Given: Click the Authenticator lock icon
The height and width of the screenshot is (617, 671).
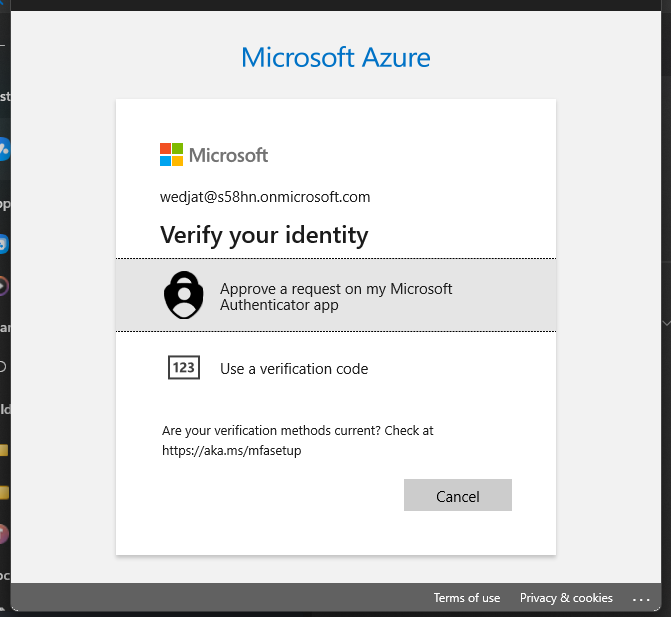Looking at the screenshot, I should pyautogui.click(x=184, y=295).
